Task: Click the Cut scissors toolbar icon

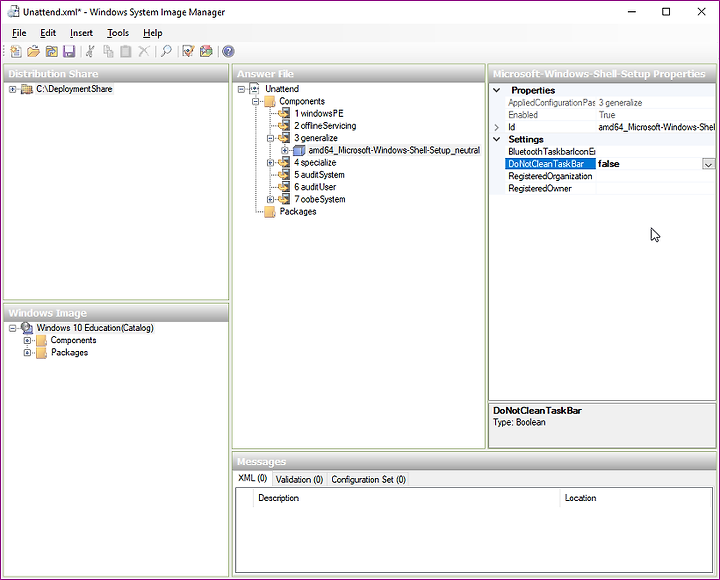Action: [90, 51]
